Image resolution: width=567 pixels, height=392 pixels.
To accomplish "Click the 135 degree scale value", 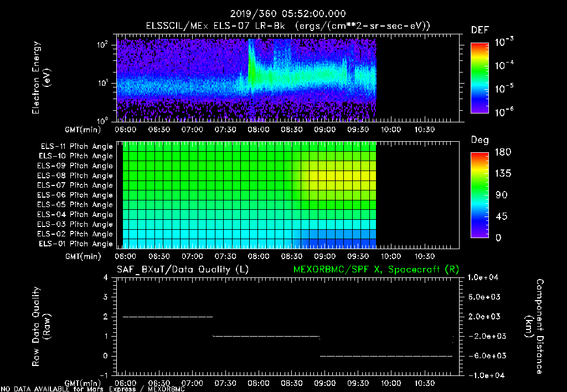I will pyautogui.click(x=503, y=173).
